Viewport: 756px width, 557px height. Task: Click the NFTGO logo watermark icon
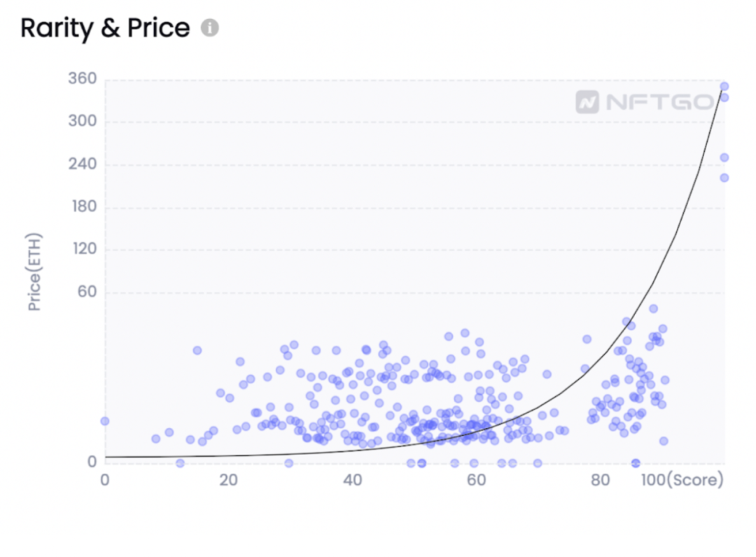click(587, 102)
